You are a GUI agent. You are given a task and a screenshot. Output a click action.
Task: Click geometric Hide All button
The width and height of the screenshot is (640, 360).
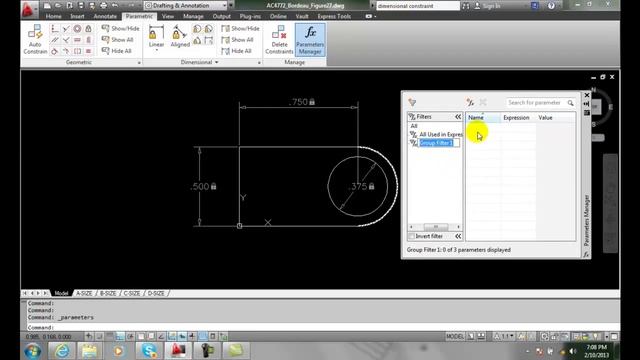point(117,51)
